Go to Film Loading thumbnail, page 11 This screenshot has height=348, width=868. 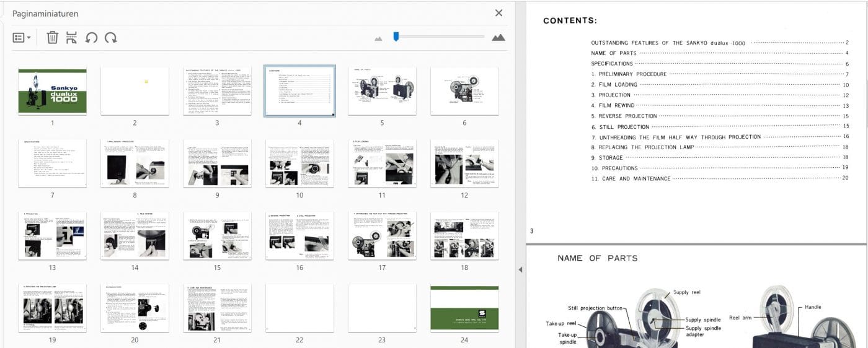(x=382, y=163)
